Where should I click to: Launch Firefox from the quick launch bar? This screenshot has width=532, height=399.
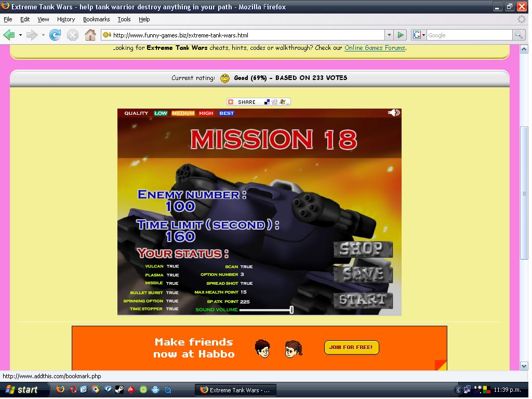tap(60, 390)
